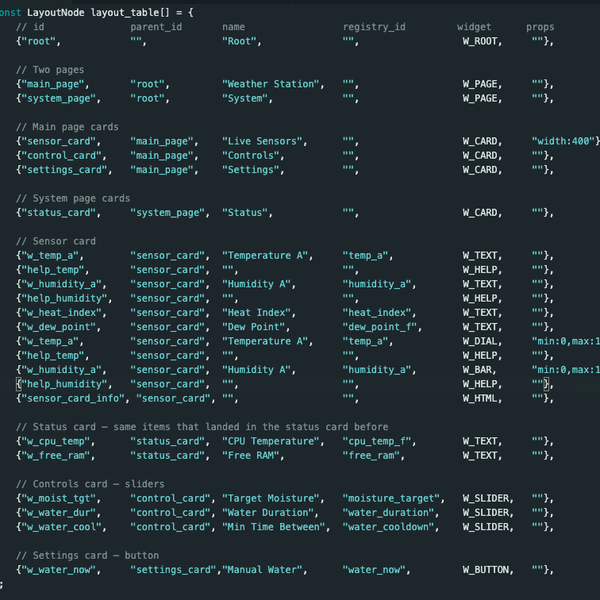
Task: Click the "w_moist_tgt" id string
Action: click(x=58, y=499)
